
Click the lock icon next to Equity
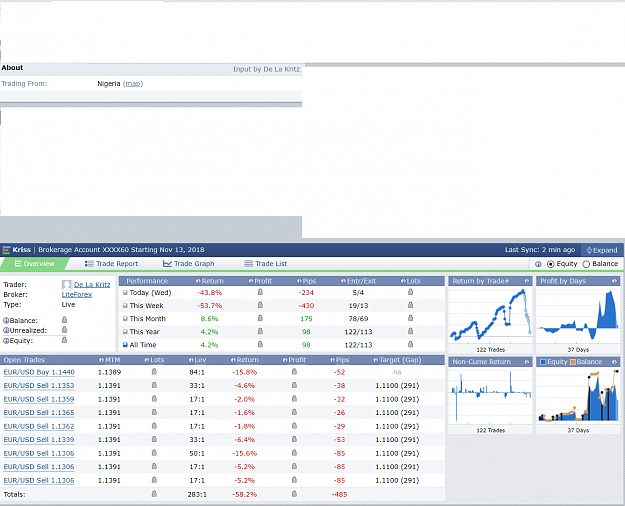pyautogui.click(x=65, y=340)
